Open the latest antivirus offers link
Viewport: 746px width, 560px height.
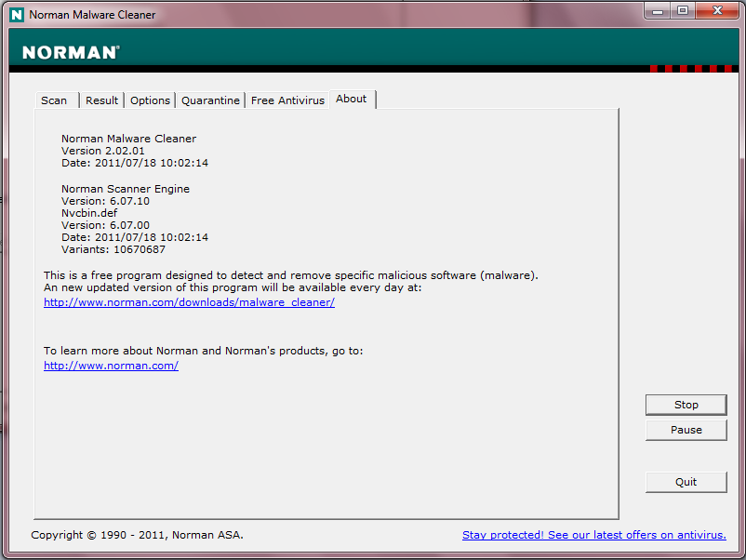594,535
